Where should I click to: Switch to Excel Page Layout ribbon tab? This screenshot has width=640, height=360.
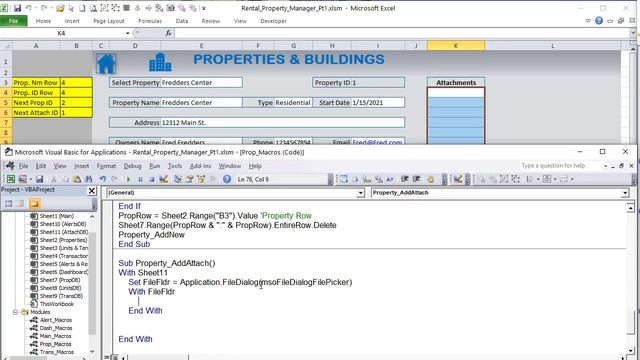tap(109, 21)
